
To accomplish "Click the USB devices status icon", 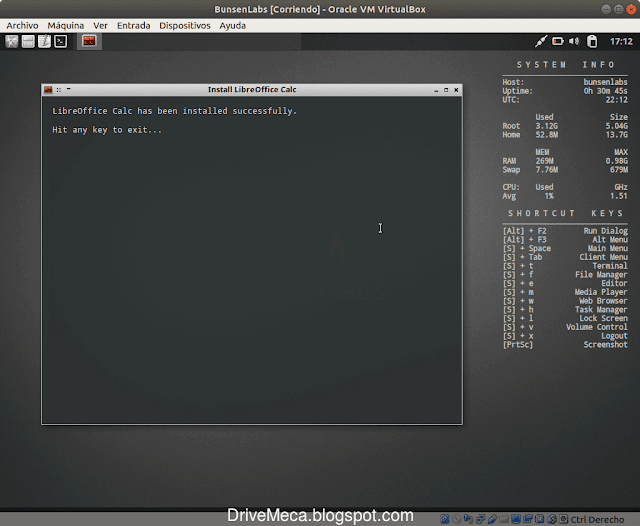I will (x=492, y=519).
